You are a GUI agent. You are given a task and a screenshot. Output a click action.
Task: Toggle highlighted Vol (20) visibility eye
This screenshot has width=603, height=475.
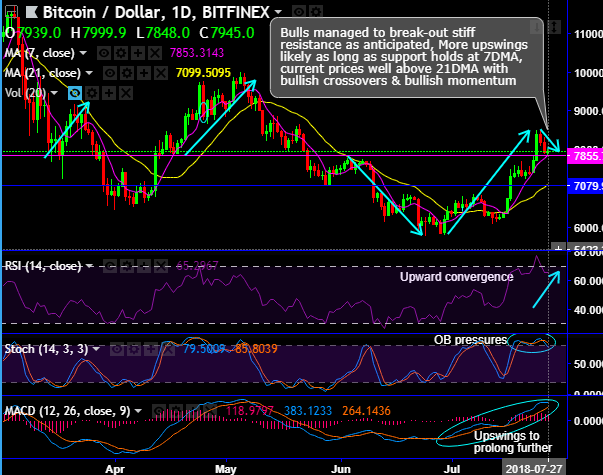75,93
